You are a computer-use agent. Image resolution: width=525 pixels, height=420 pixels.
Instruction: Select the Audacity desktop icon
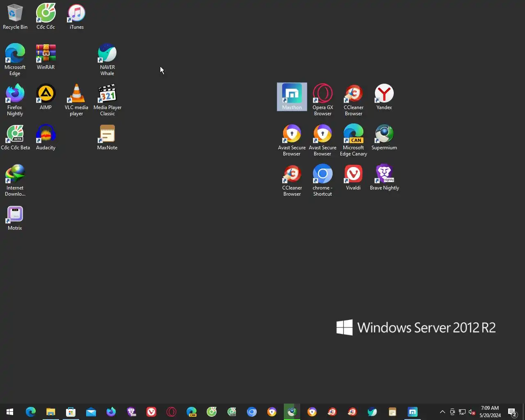[46, 137]
